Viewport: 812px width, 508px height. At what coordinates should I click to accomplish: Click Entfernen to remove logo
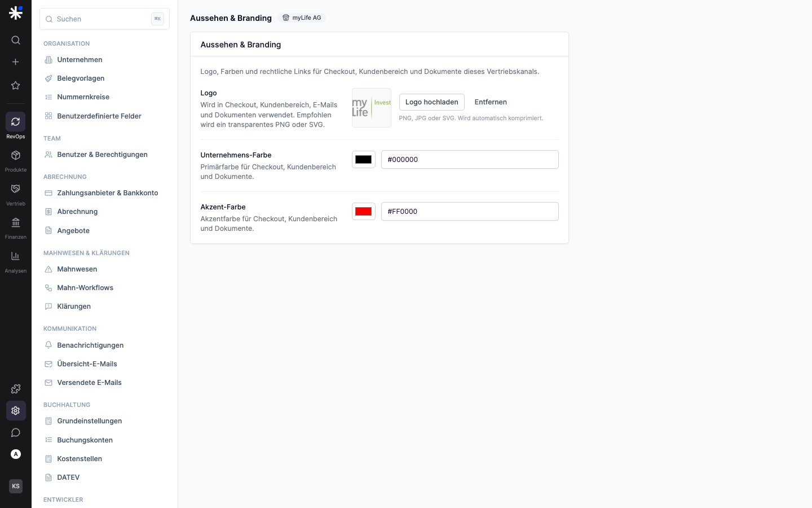(x=491, y=102)
